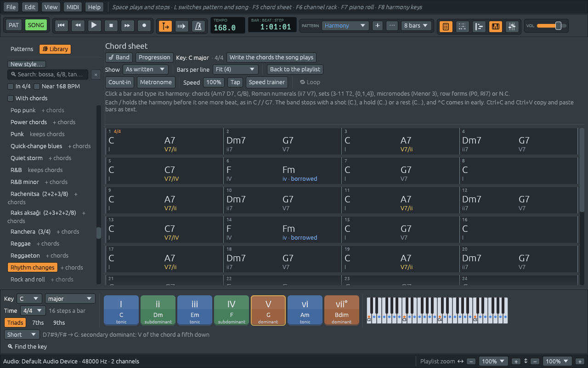The width and height of the screenshot is (588, 368).
Task: Open the Harmony pattern dropdown
Action: tap(345, 26)
